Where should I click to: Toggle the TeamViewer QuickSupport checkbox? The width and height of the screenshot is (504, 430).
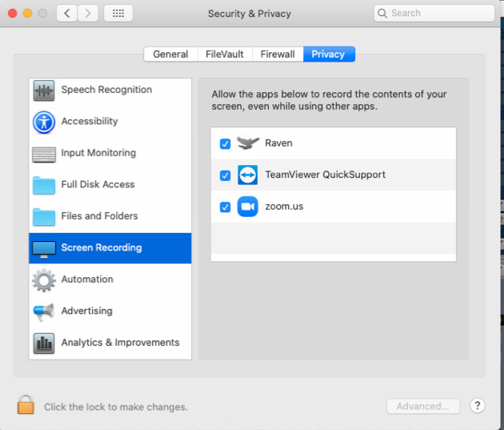click(225, 175)
